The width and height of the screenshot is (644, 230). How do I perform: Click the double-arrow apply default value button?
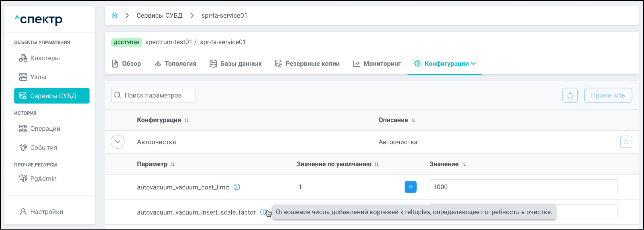tap(410, 187)
